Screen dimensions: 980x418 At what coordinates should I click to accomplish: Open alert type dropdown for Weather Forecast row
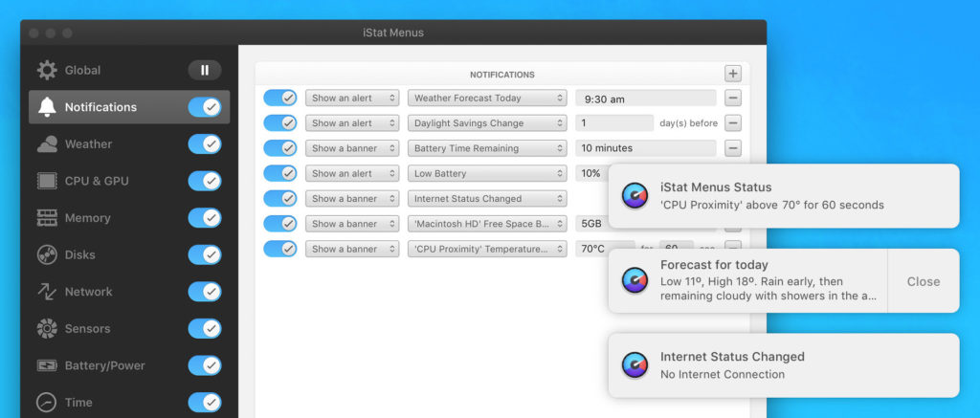coord(352,99)
